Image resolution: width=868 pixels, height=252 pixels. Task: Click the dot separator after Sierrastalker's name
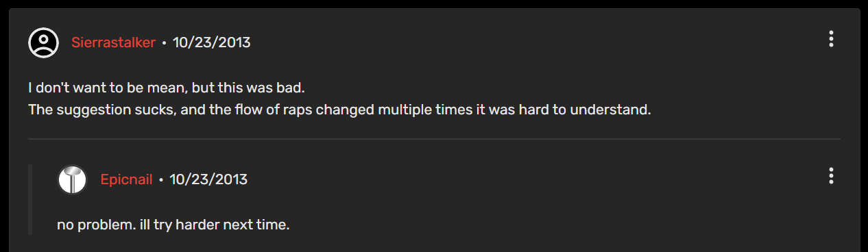click(x=165, y=43)
